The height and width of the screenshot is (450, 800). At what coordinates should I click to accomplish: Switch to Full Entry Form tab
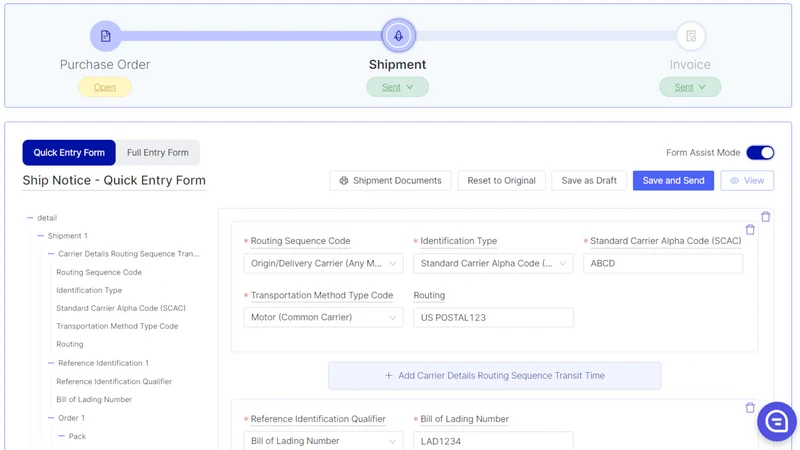(158, 153)
